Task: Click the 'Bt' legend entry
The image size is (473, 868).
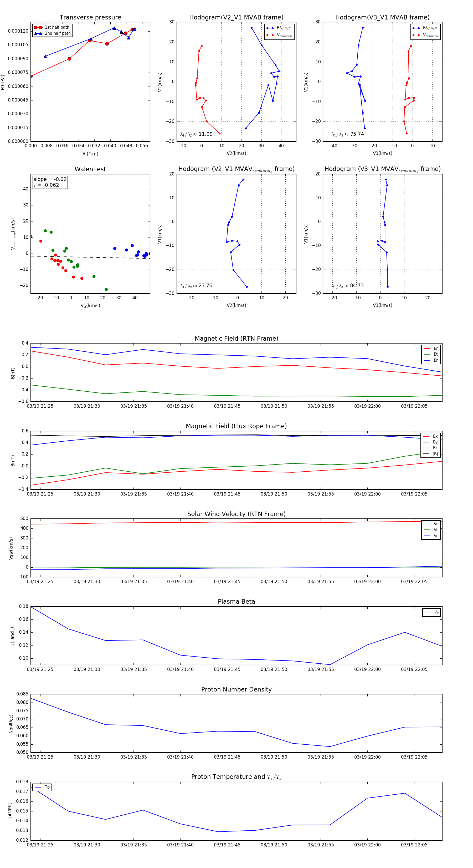Action: click(x=431, y=354)
